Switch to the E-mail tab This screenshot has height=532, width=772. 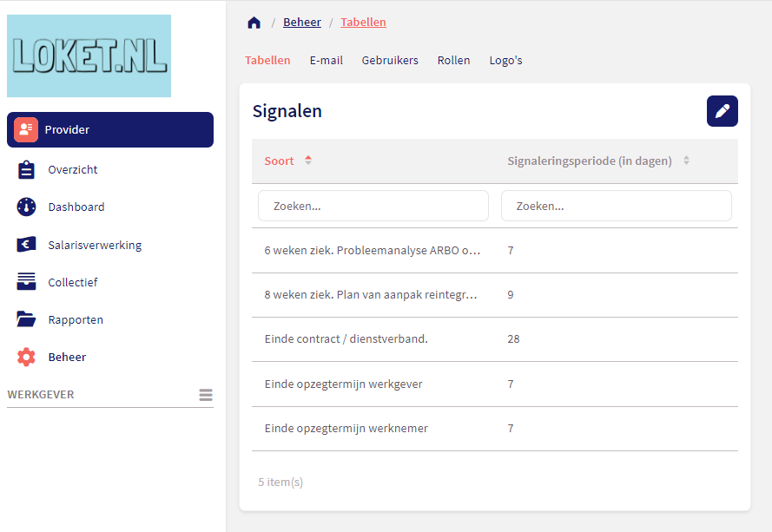(326, 60)
